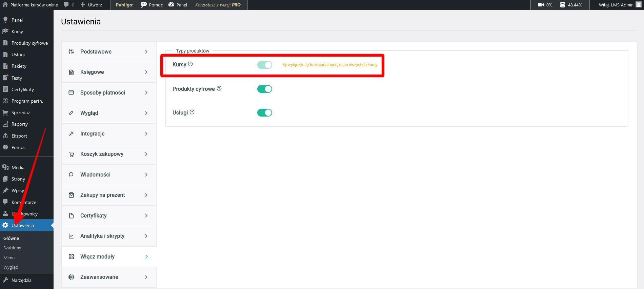Expand Koszyk zakupowy with its chevron

[146, 154]
